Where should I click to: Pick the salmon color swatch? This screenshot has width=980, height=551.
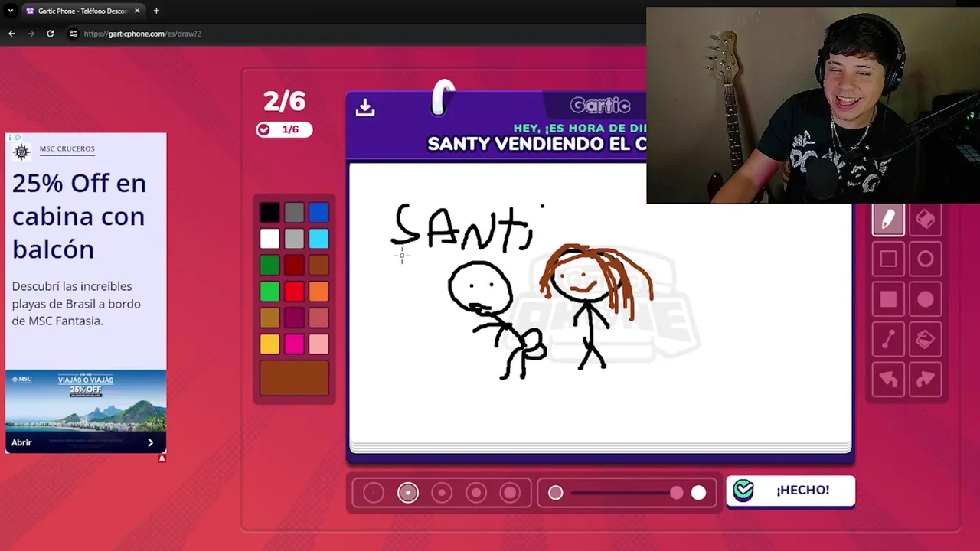click(x=318, y=318)
